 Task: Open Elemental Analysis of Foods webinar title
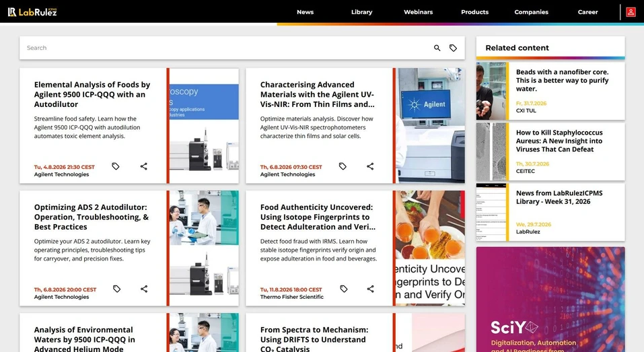(x=93, y=94)
